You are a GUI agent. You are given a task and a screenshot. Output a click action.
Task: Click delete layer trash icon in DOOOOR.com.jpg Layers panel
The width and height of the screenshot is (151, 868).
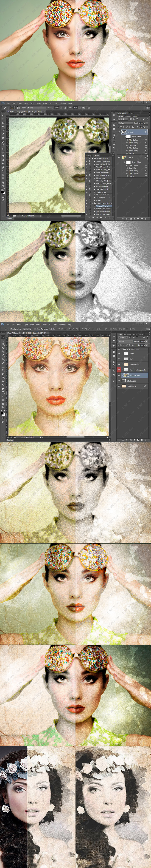[146, 219]
